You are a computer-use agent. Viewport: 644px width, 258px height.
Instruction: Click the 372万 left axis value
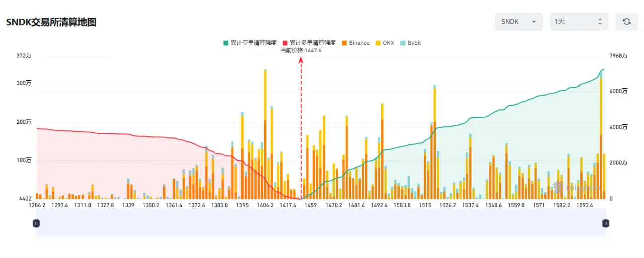click(x=24, y=56)
